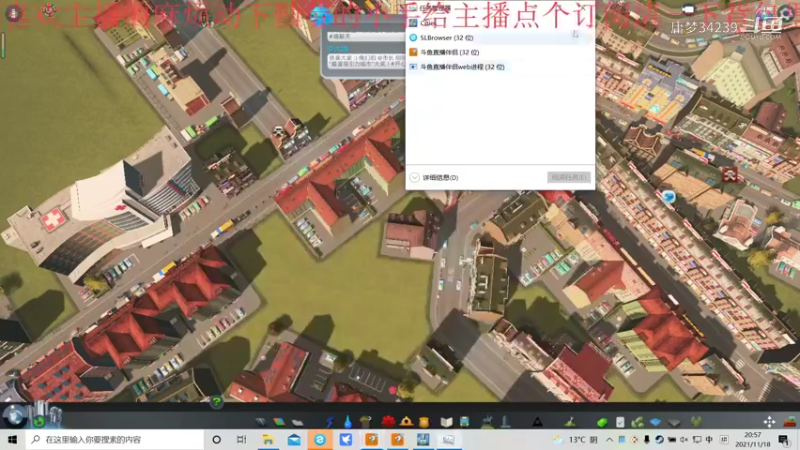Open the Education book menu
The height and width of the screenshot is (450, 800).
[x=446, y=422]
